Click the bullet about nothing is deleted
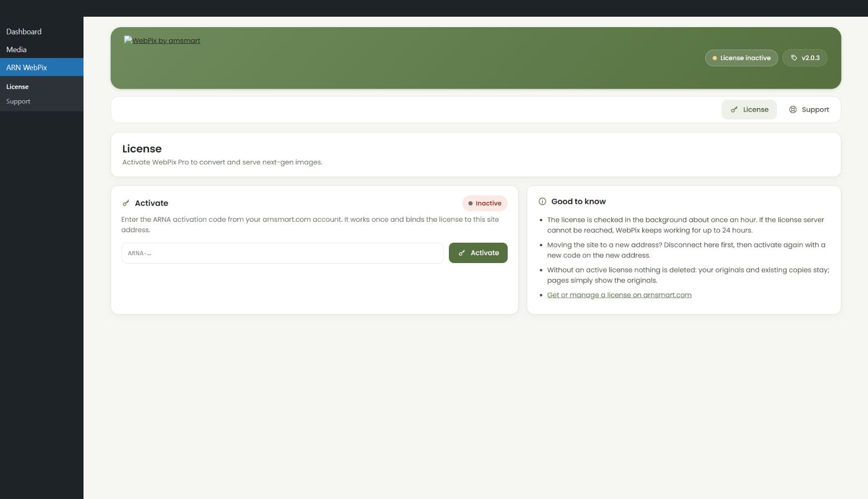 tap(688, 275)
